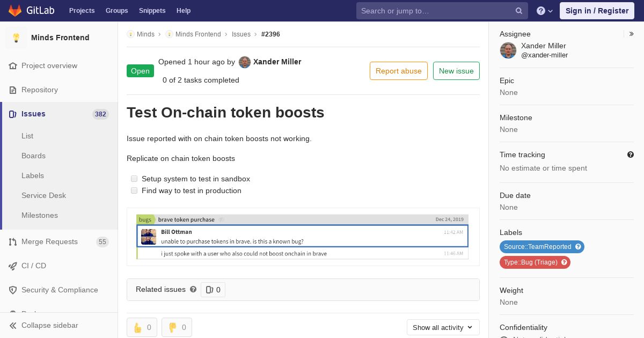Image resolution: width=644 pixels, height=338 pixels.
Task: Click the search magnifier icon
Action: [519, 11]
